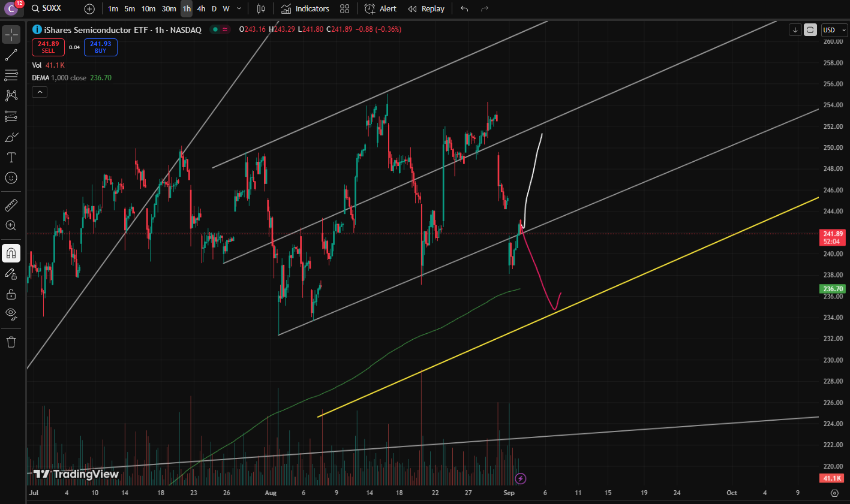850x504 pixels.
Task: Click the lightning event marker on timeline
Action: pos(521,478)
